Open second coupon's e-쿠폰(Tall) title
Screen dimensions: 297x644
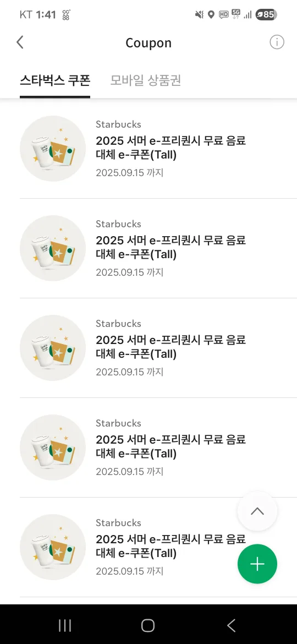pos(170,247)
